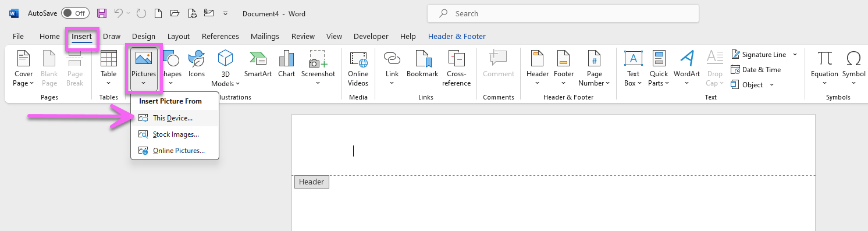Image resolution: width=868 pixels, height=231 pixels.
Task: Click the Online Videos button
Action: point(358,68)
